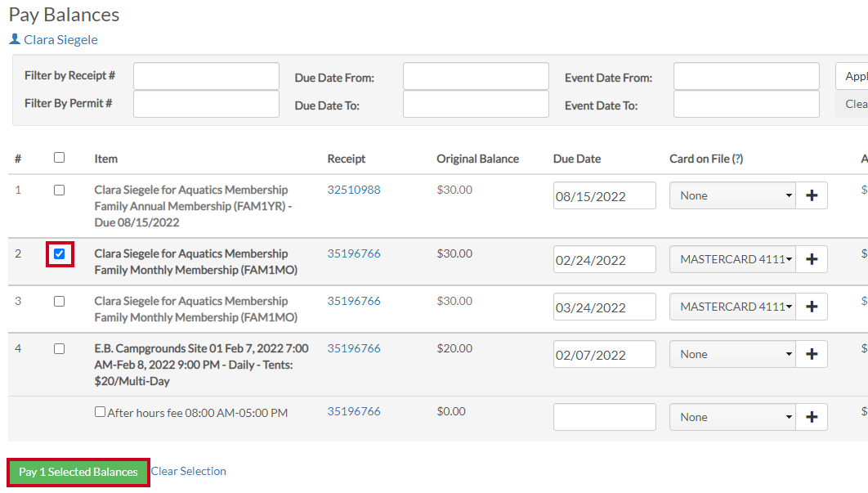This screenshot has width=868, height=493.
Task: Open card dropdown in After hours fee row
Action: [x=733, y=417]
